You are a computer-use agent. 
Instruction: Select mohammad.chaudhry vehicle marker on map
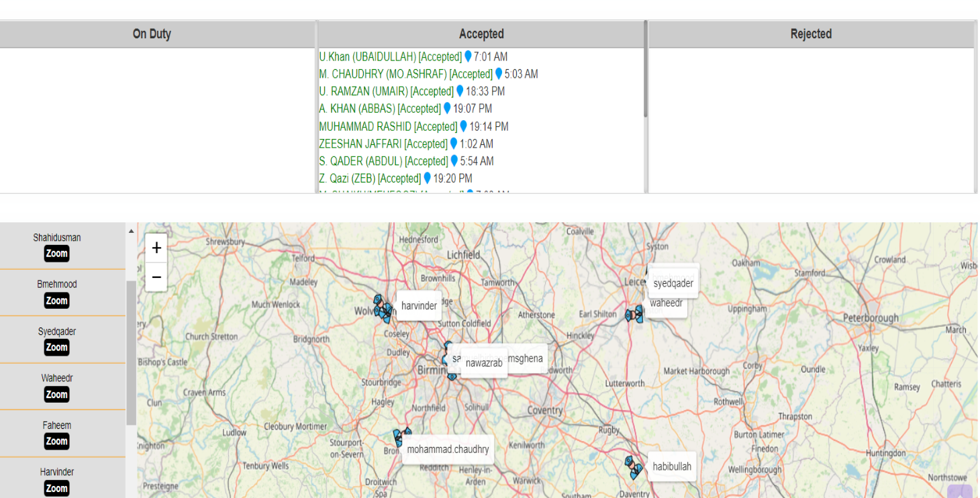[402, 438]
